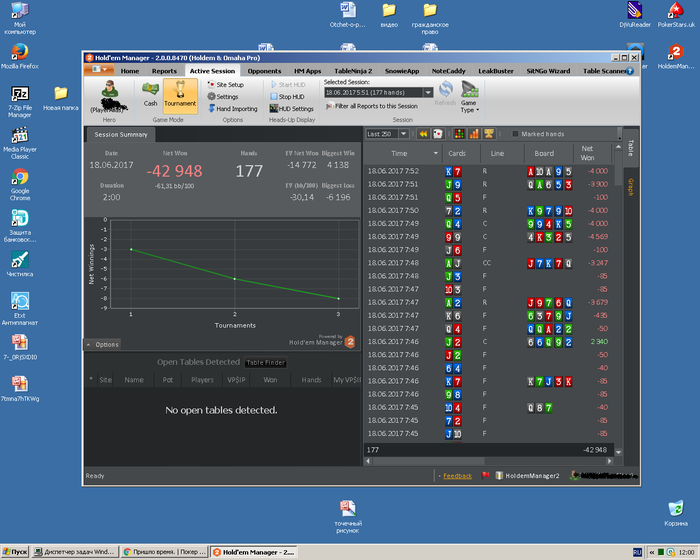Click the Net Won column header
Image resolution: width=700 pixels, height=560 pixels.
pos(588,153)
